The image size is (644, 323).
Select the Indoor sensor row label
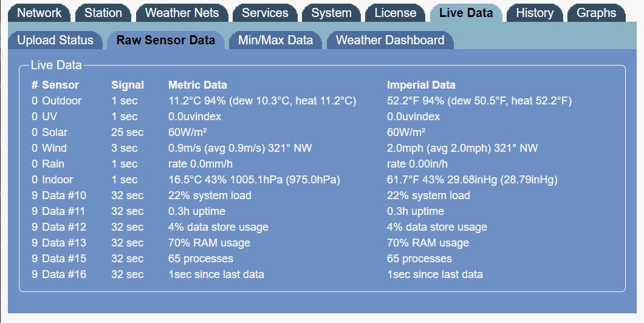pyautogui.click(x=58, y=180)
